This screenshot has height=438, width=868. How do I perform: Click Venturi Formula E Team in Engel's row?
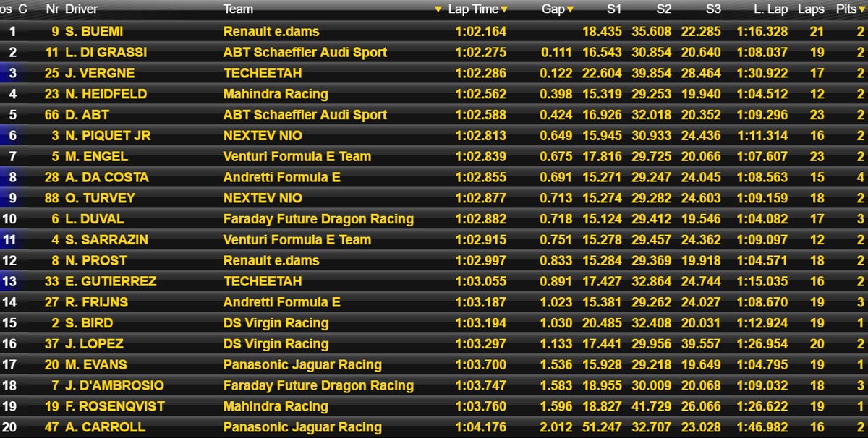(x=297, y=156)
